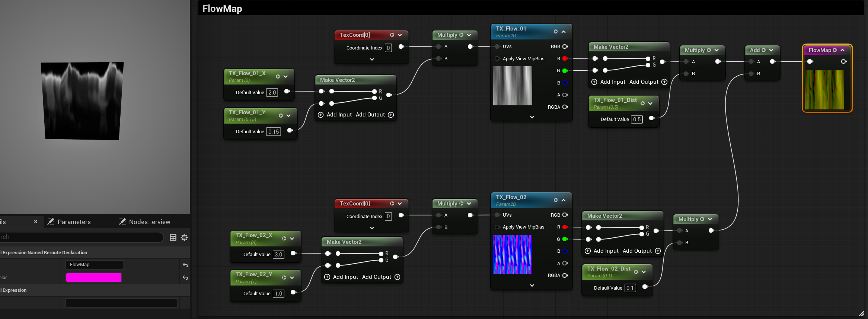
Task: Click the preview icon on the FlowMap reroute node
Action: (835, 50)
